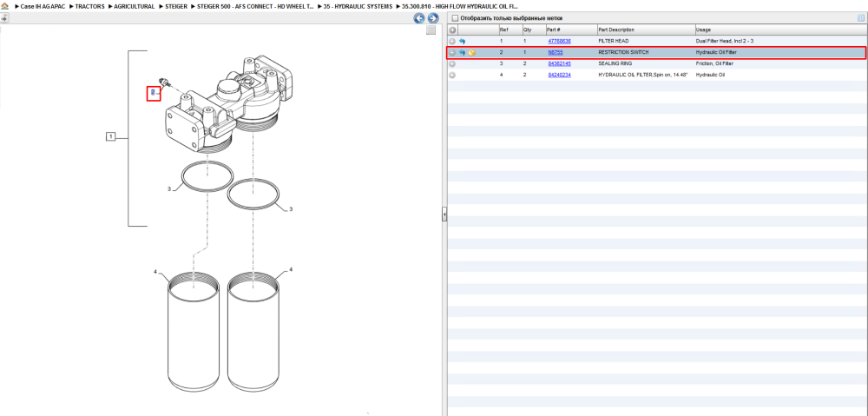The width and height of the screenshot is (868, 416).
Task: Check 'Отобразить только выбранные метки' checkbox
Action: 455,18
